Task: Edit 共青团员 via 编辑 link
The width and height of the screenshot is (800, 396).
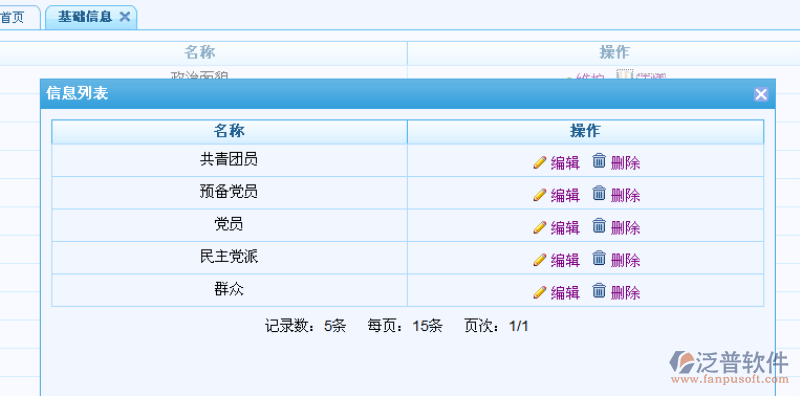Action: 565,163
